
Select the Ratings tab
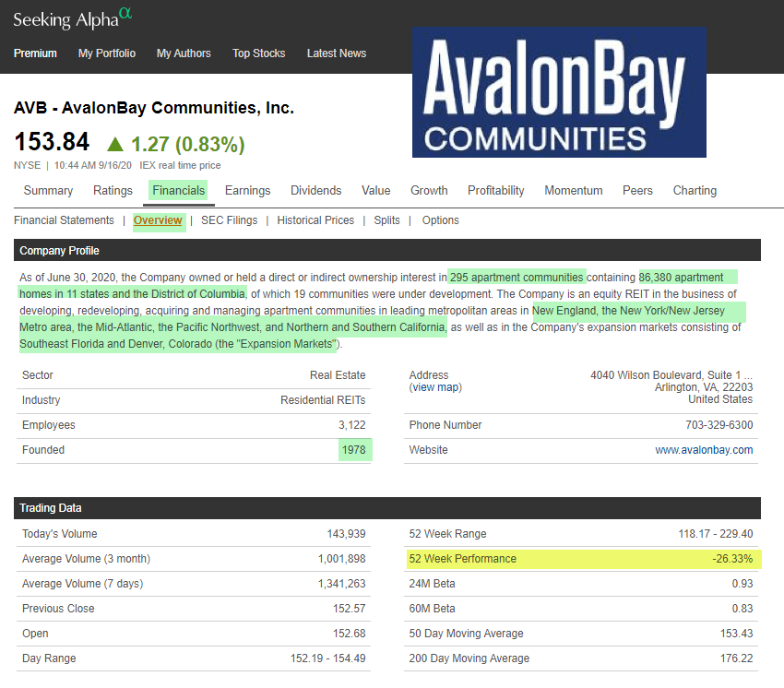click(113, 191)
